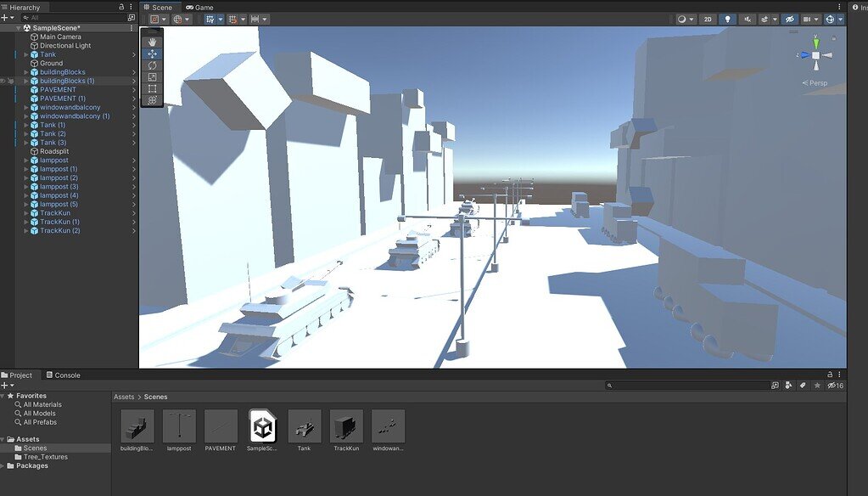The image size is (868, 496).
Task: Mute Scene view audio
Action: tap(748, 18)
